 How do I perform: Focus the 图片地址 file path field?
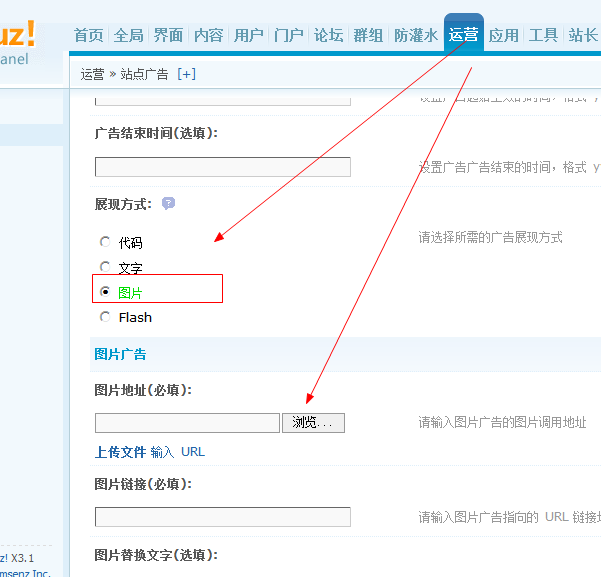[x=187, y=423]
